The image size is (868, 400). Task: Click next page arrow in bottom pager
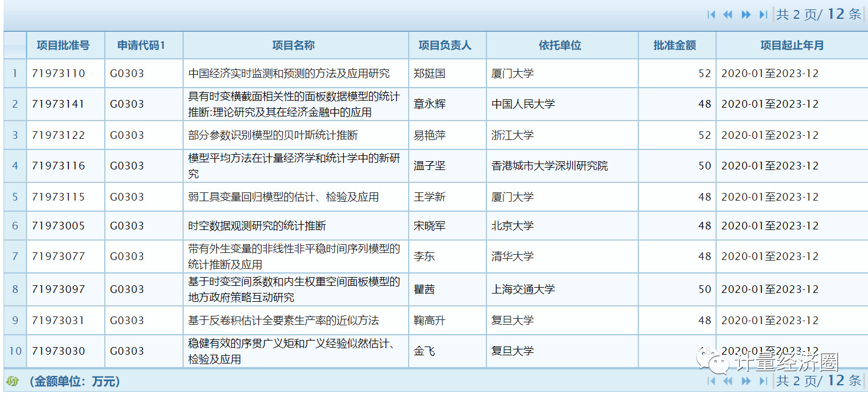[746, 381]
